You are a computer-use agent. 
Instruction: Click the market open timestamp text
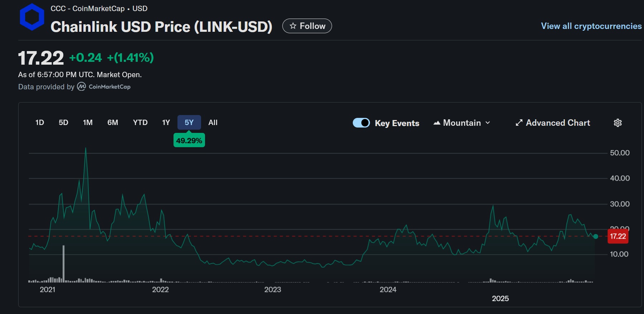80,75
